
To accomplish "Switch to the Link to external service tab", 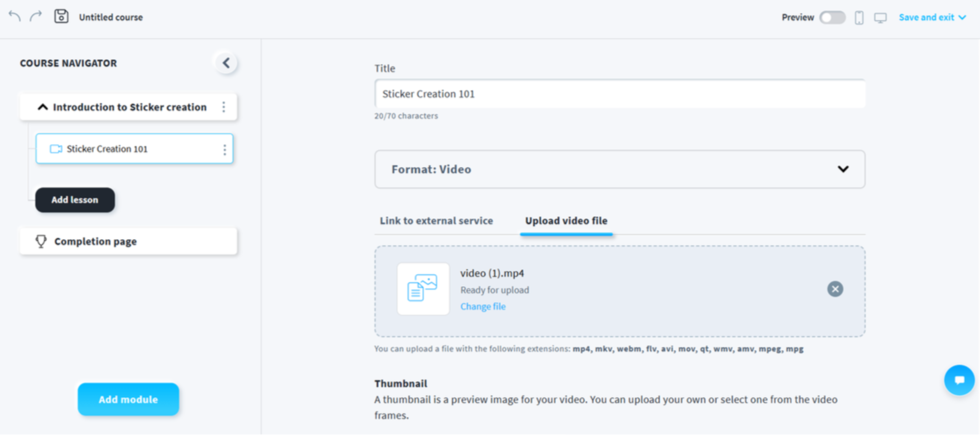I will pyautogui.click(x=436, y=221).
